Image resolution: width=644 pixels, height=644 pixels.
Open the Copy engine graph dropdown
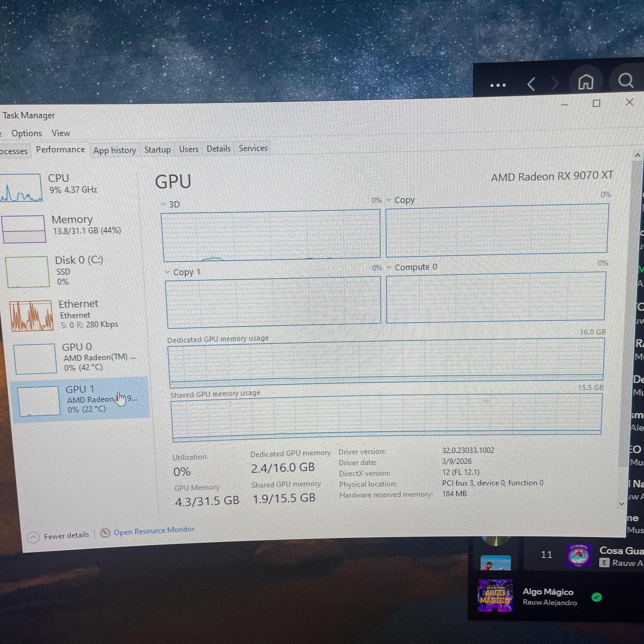(389, 200)
